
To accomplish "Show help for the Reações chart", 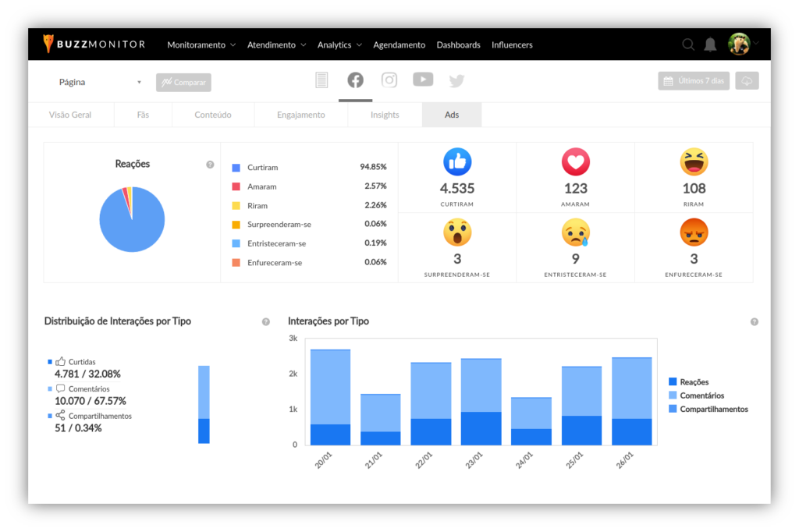I will (x=210, y=165).
